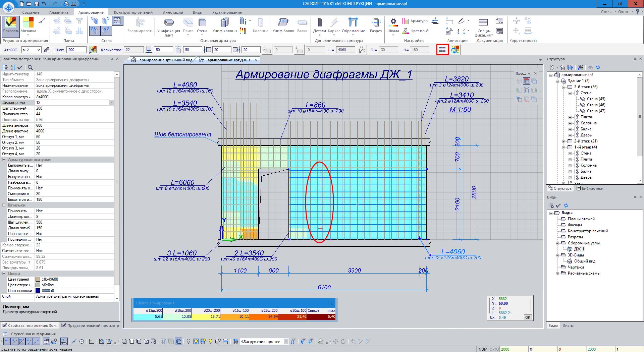Image resolution: width=644 pixels, height=352 pixels.
Task: Switch to the Аннотации ribbon tab
Action: click(x=173, y=12)
